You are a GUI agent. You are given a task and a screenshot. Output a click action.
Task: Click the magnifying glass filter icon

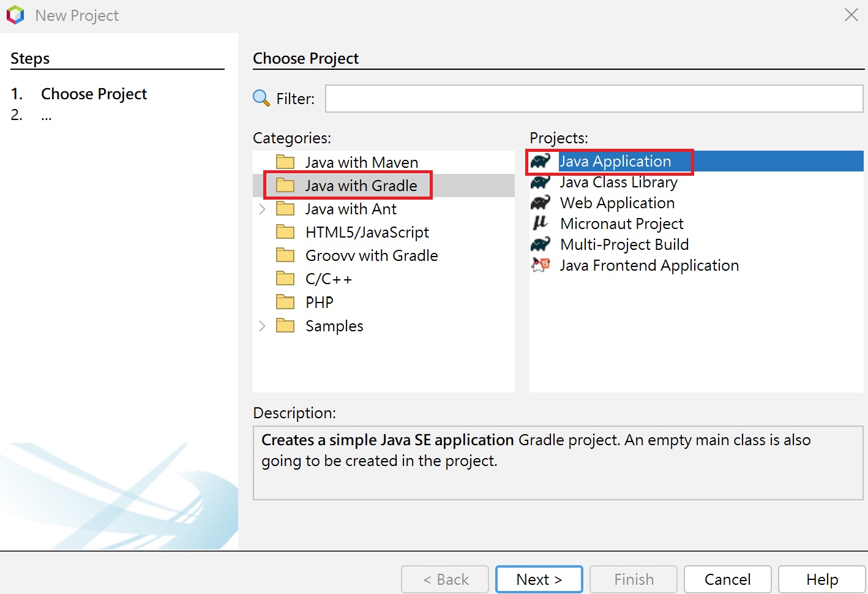[261, 98]
